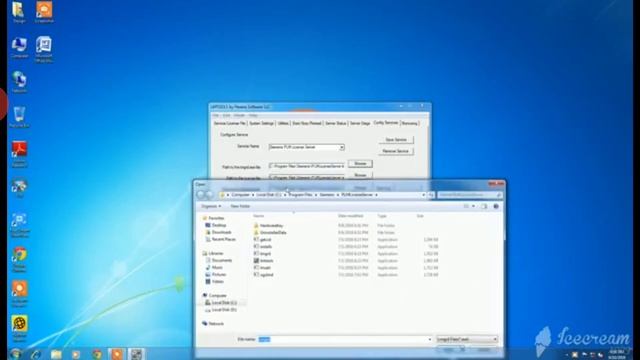Open the Computer desktop icon
The height and width of the screenshot is (360, 640).
[19, 48]
